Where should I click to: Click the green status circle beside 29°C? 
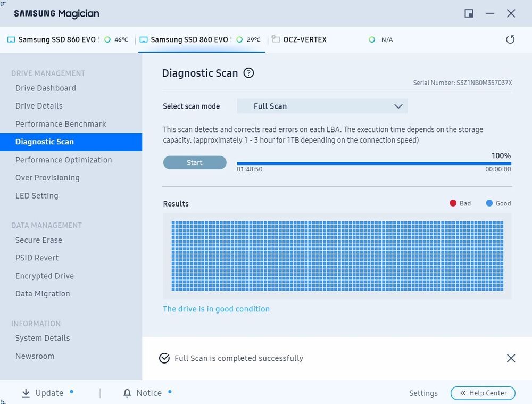[x=239, y=39]
